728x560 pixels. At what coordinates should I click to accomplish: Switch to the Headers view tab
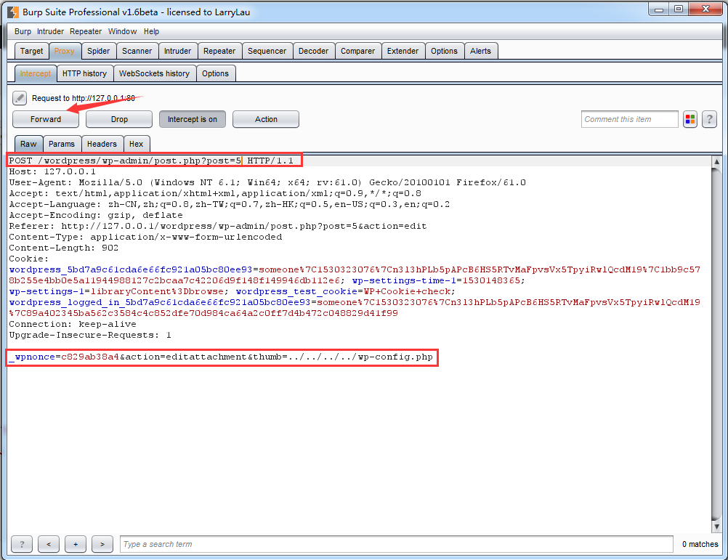102,144
